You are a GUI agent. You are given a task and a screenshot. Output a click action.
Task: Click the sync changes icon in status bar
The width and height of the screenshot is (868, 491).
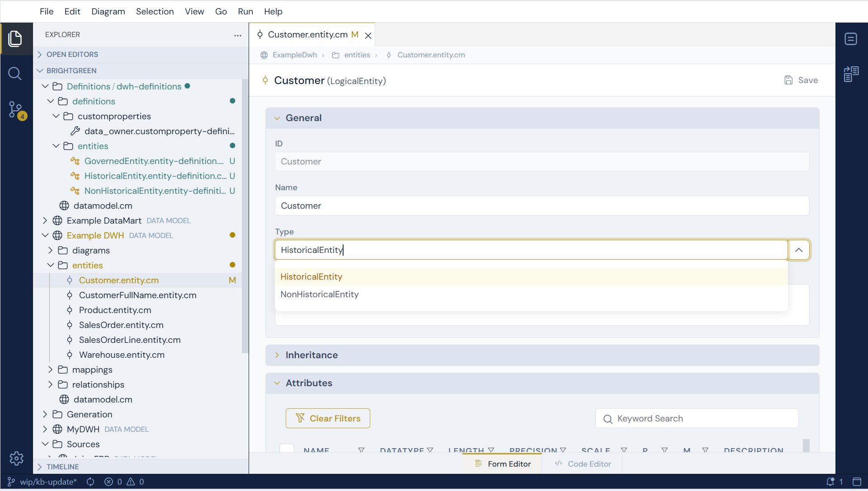pos(90,482)
